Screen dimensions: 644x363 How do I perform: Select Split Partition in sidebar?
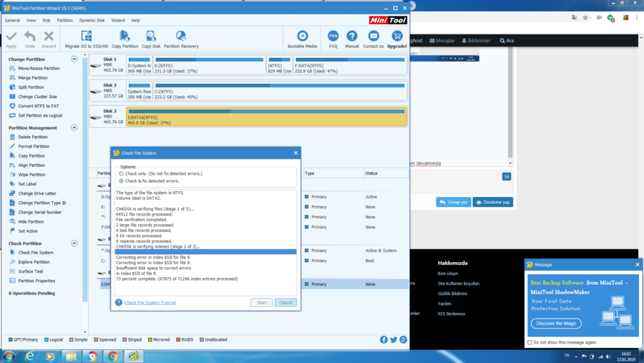point(31,87)
